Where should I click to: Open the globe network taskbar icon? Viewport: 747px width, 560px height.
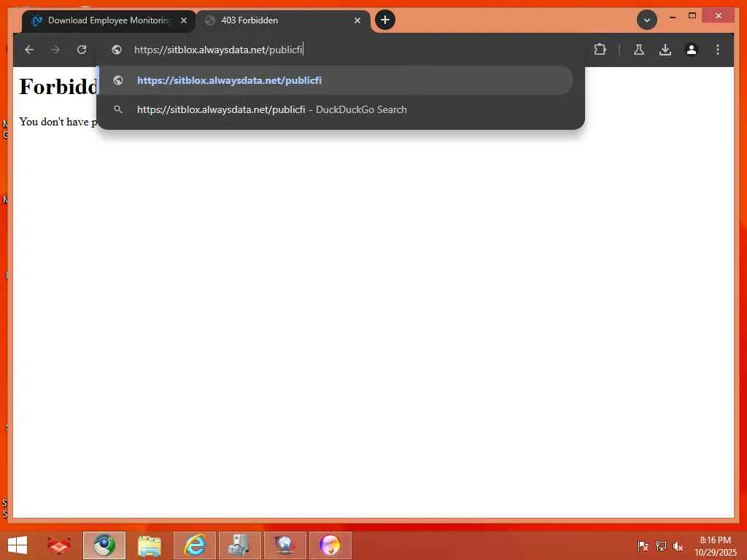285,545
